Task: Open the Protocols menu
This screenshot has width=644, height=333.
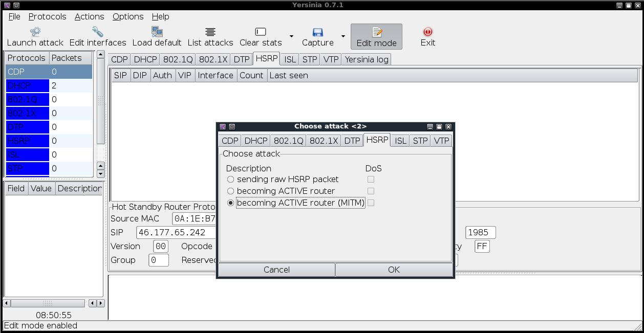Action: (47, 16)
